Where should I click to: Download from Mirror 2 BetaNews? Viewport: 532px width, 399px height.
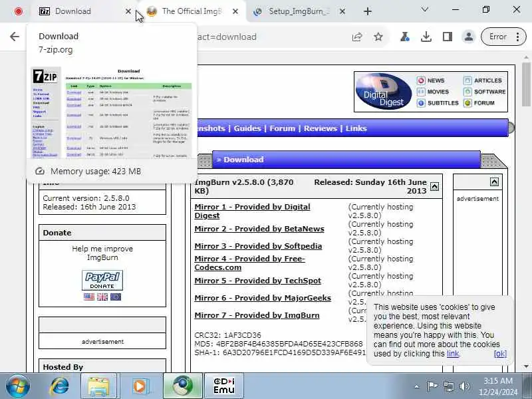tap(259, 229)
